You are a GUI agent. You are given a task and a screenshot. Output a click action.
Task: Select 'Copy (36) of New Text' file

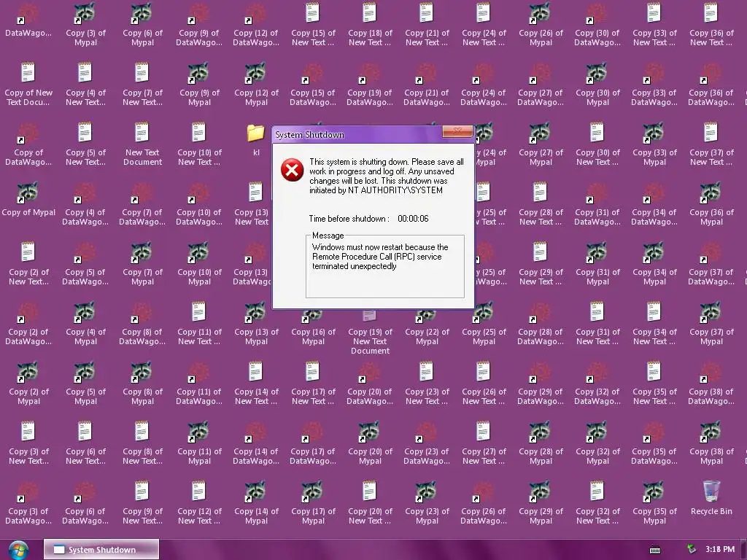(x=711, y=24)
